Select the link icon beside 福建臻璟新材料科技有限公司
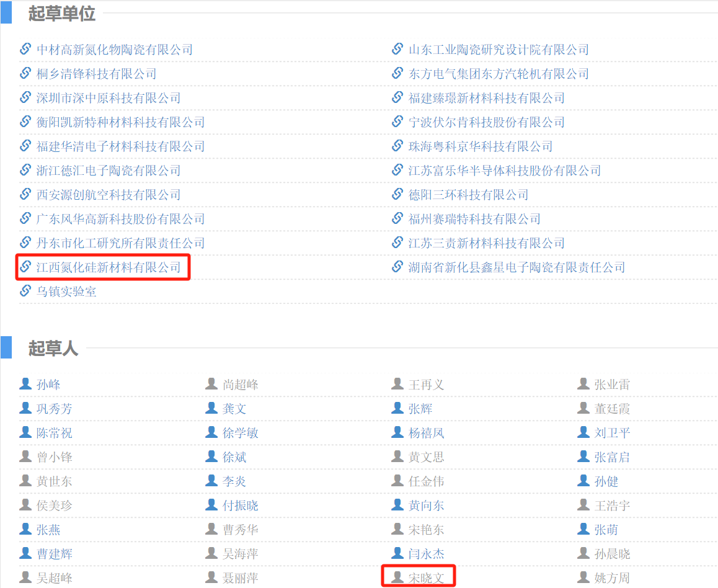Image resolution: width=718 pixels, height=588 pixels. (x=397, y=97)
